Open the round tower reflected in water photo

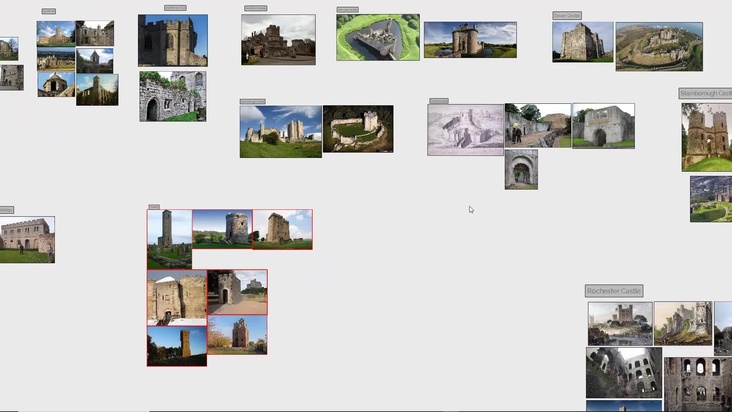coord(470,40)
